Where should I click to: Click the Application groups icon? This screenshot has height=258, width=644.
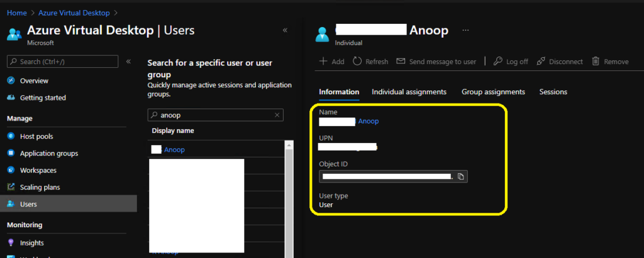[11, 153]
